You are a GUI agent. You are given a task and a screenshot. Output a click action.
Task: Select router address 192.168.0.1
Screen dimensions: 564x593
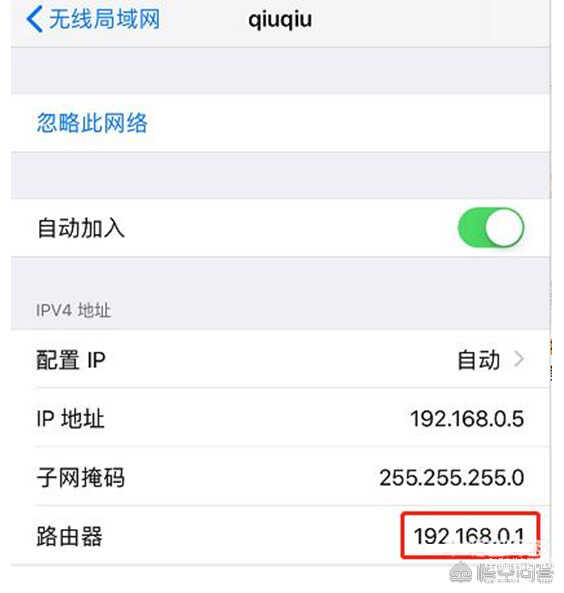coord(469,536)
